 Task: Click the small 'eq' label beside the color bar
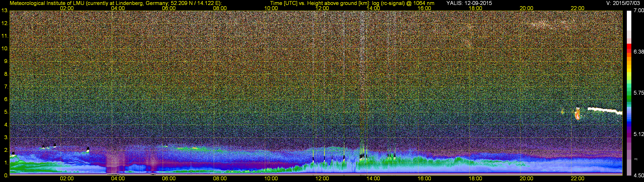coord(636,159)
